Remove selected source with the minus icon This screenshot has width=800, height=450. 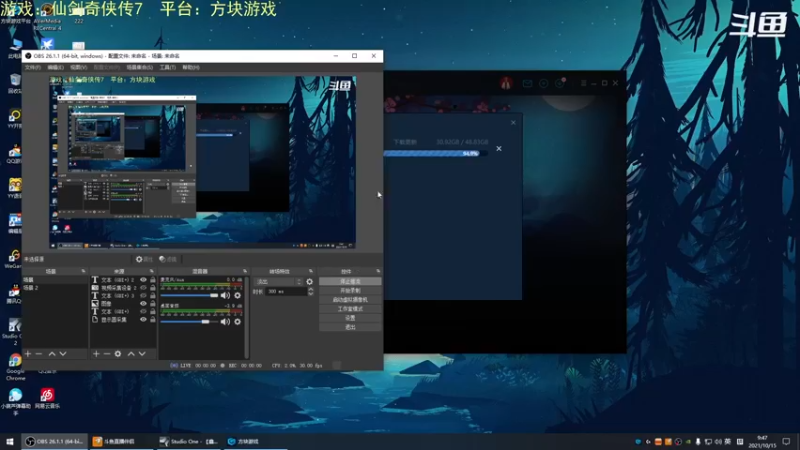click(107, 354)
